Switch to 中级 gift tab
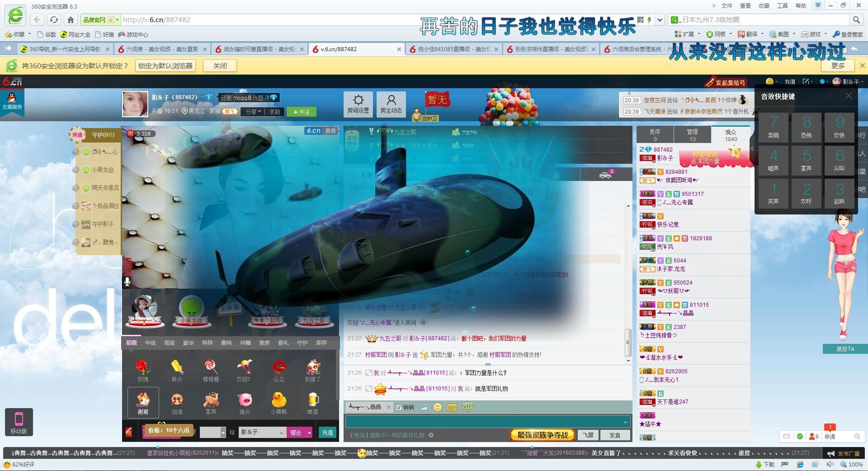This screenshot has width=868, height=471. pyautogui.click(x=151, y=343)
